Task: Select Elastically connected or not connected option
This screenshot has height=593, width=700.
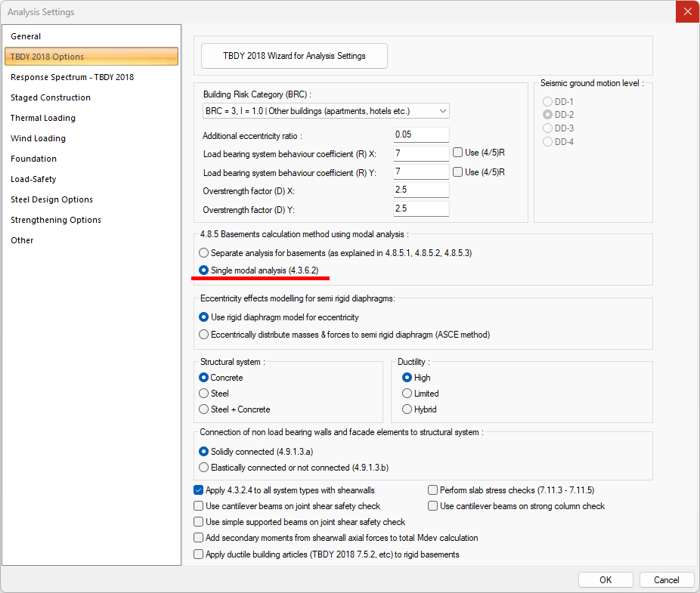Action: [x=203, y=468]
